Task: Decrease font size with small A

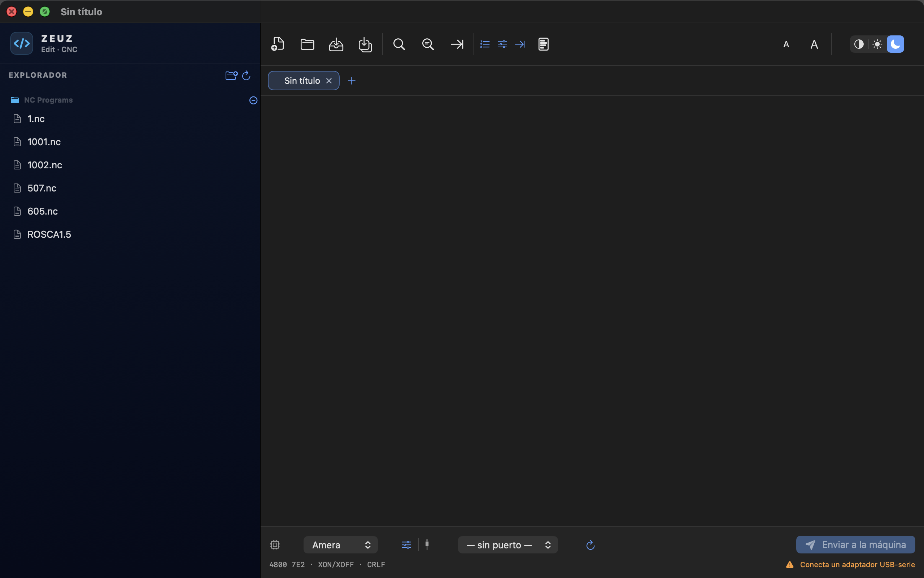Action: (x=786, y=44)
